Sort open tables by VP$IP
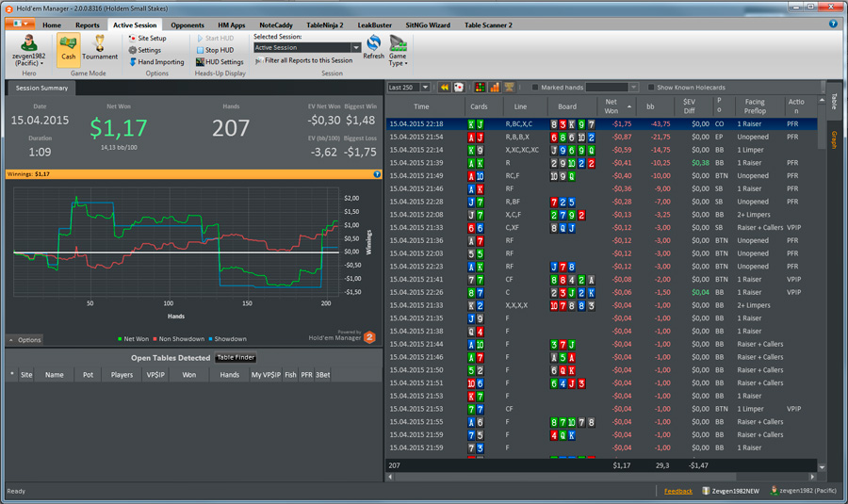Image resolution: width=848 pixels, height=504 pixels. point(155,375)
